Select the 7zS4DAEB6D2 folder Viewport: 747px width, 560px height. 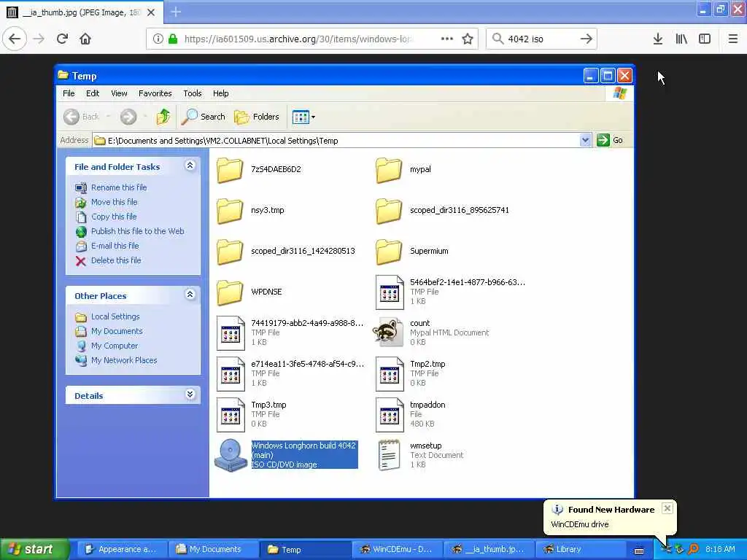tap(259, 169)
